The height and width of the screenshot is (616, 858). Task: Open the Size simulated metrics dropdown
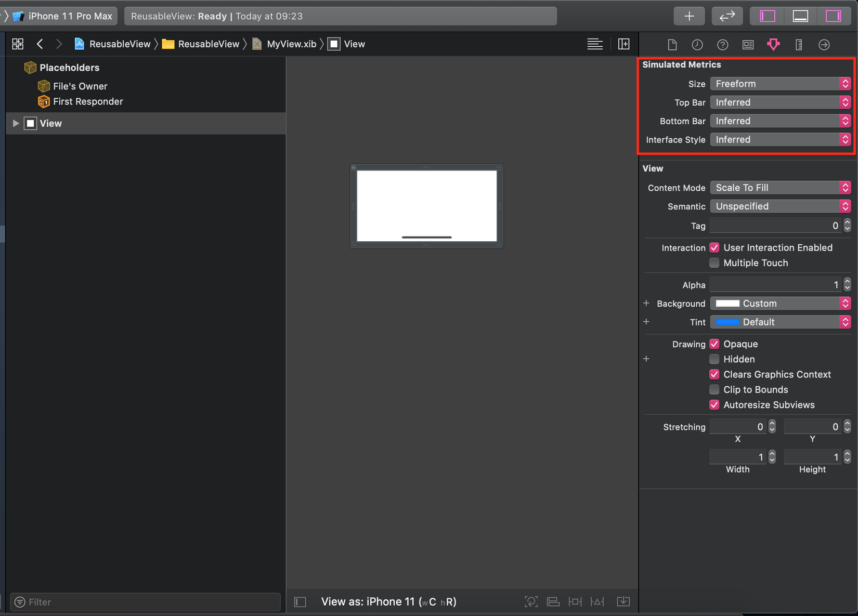click(x=781, y=84)
